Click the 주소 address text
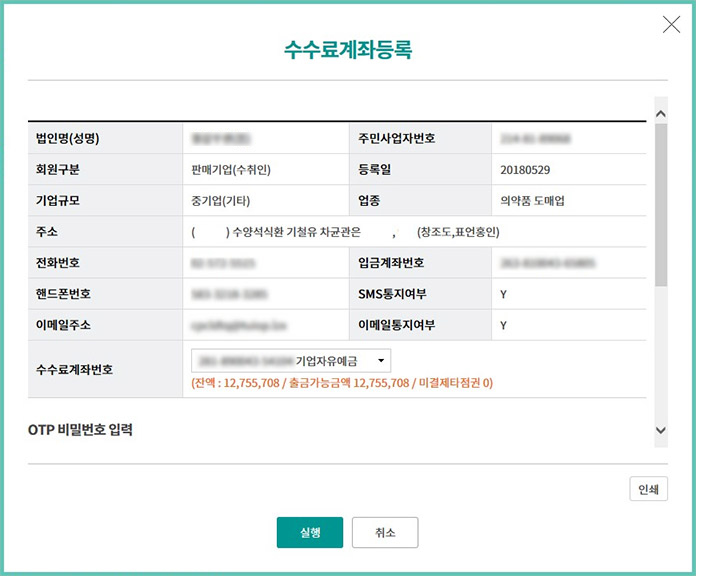Viewport: 712px width, 579px height. 345,232
